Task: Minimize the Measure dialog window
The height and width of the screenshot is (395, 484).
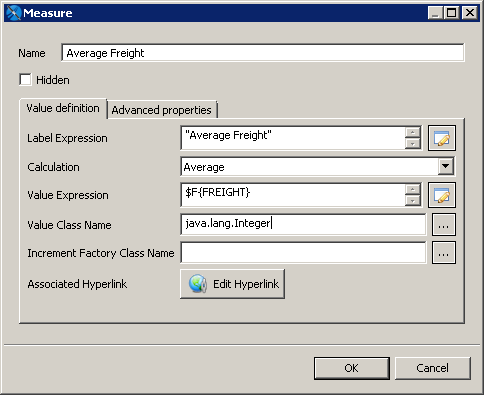Action: point(435,13)
